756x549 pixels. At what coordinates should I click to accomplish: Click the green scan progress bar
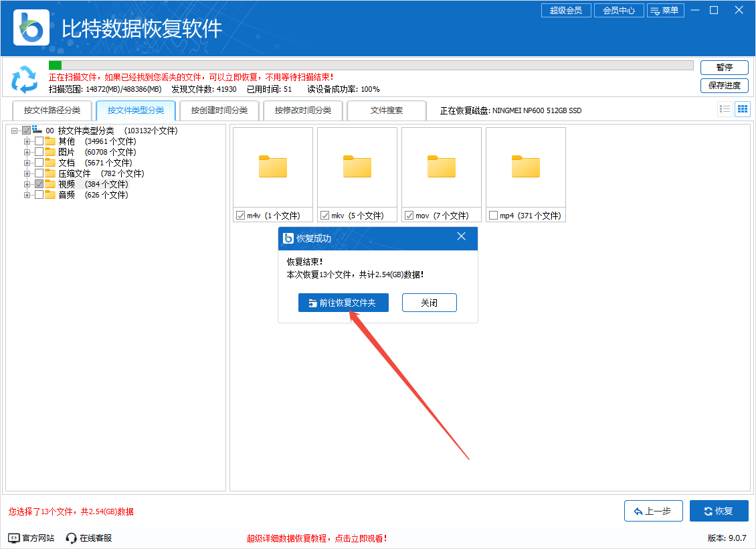[x=55, y=65]
